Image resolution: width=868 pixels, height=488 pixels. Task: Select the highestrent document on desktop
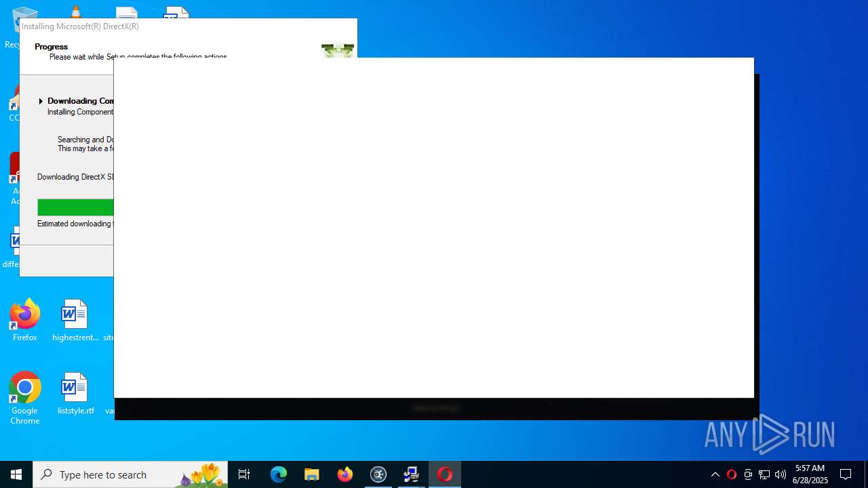[75, 320]
